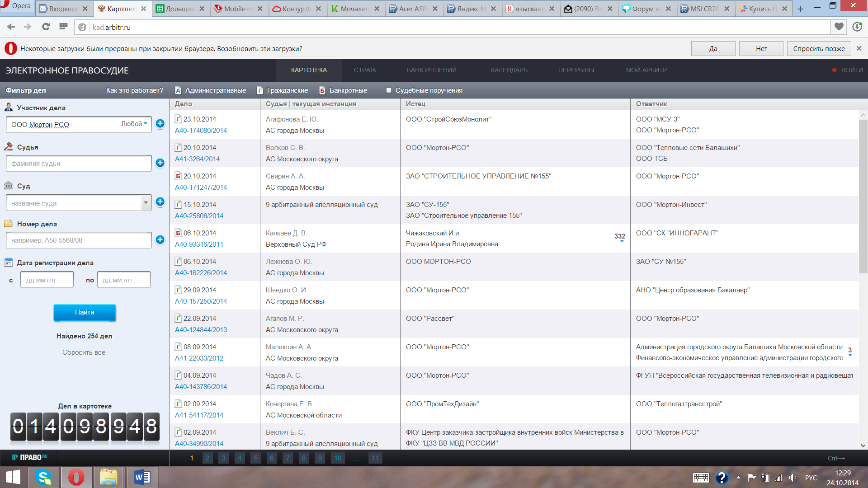Screen dimensions: 868x488
Task: Open the ПЕРЕРЫВЫ tab
Action: click(576, 70)
